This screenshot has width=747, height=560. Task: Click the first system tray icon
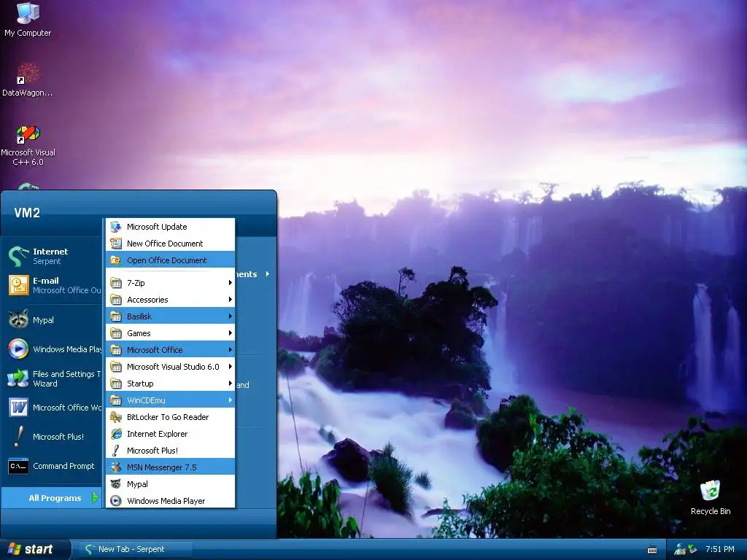(x=680, y=549)
